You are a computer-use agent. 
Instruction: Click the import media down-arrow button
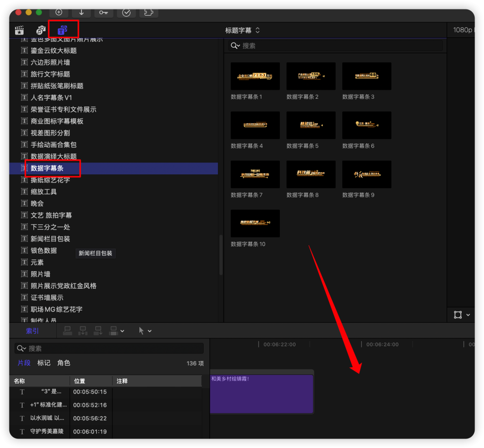(81, 12)
